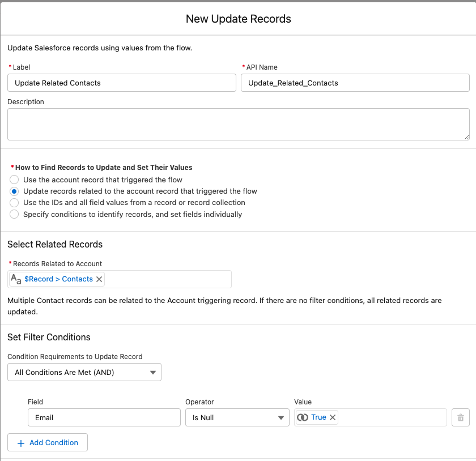Image resolution: width=476 pixels, height=461 pixels.
Task: Select 'Use the account record that triggered the flow'
Action: [x=14, y=180]
